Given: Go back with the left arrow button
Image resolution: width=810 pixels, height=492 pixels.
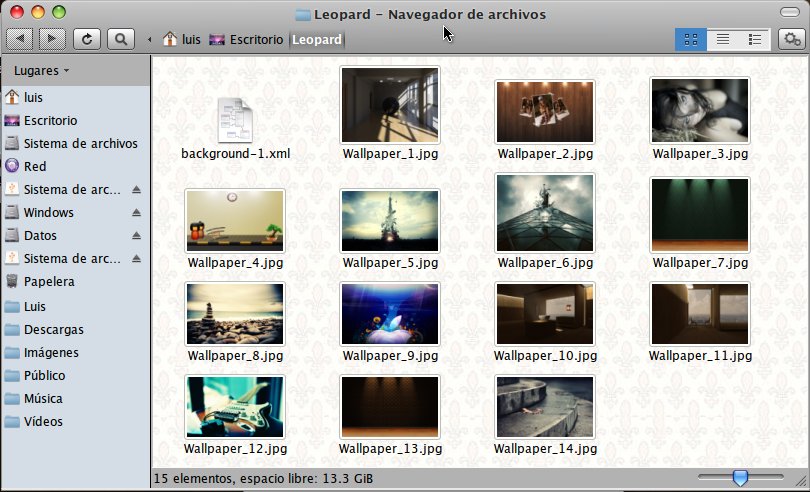Looking at the screenshot, I should pos(20,39).
